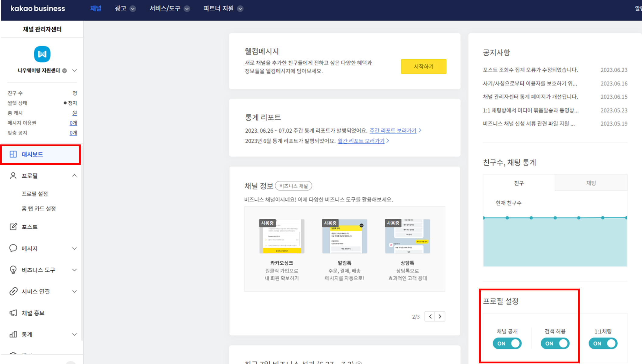Click the 친구수, 채팅 통계 heading
This screenshot has width=642, height=364.
(509, 162)
